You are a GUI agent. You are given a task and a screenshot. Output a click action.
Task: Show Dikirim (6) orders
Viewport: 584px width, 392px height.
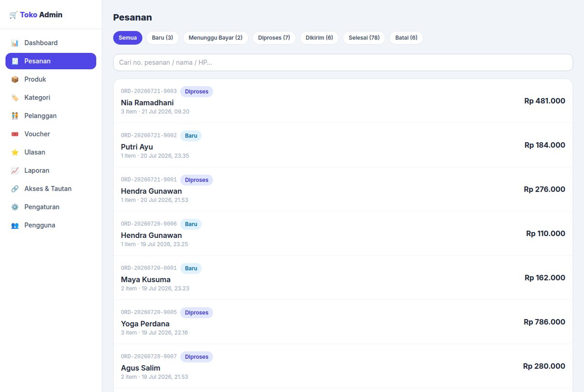[319, 38]
